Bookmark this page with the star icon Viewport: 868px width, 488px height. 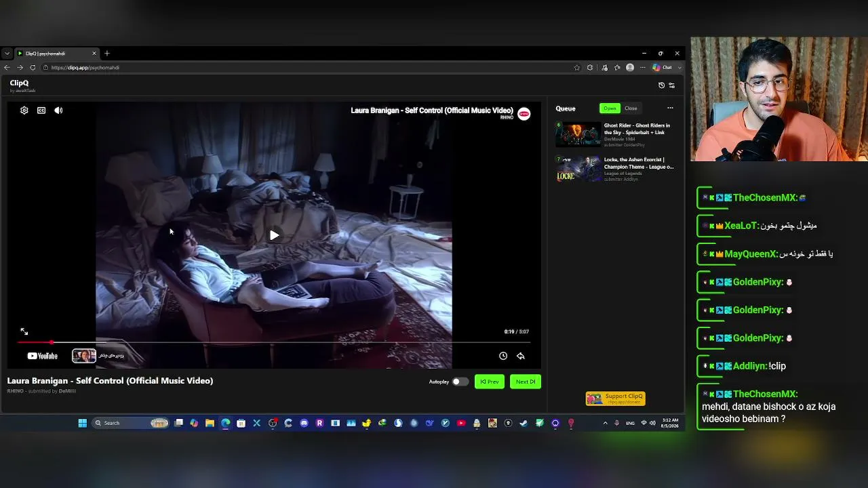tap(577, 68)
